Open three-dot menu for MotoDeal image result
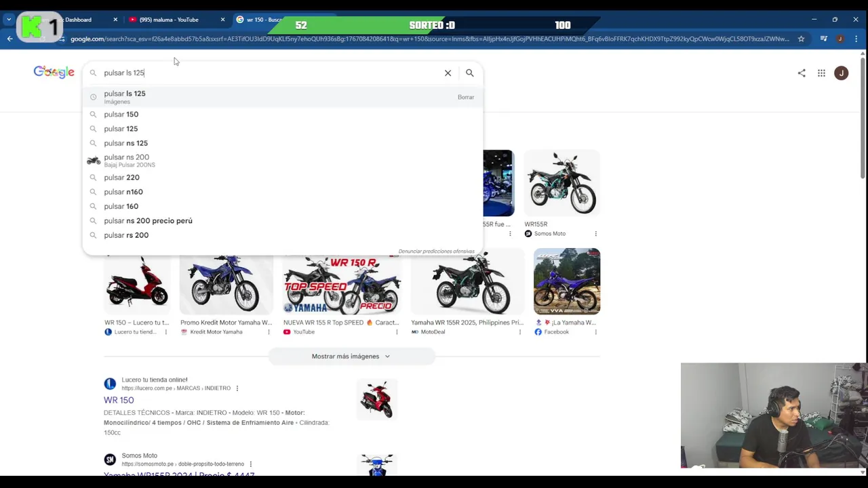 (x=520, y=332)
